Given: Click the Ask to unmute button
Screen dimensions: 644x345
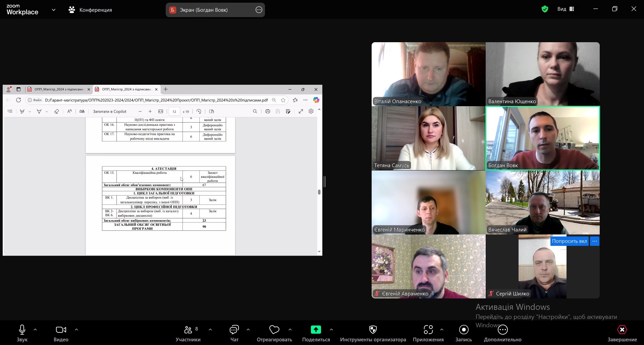Looking at the screenshot, I should [569, 241].
